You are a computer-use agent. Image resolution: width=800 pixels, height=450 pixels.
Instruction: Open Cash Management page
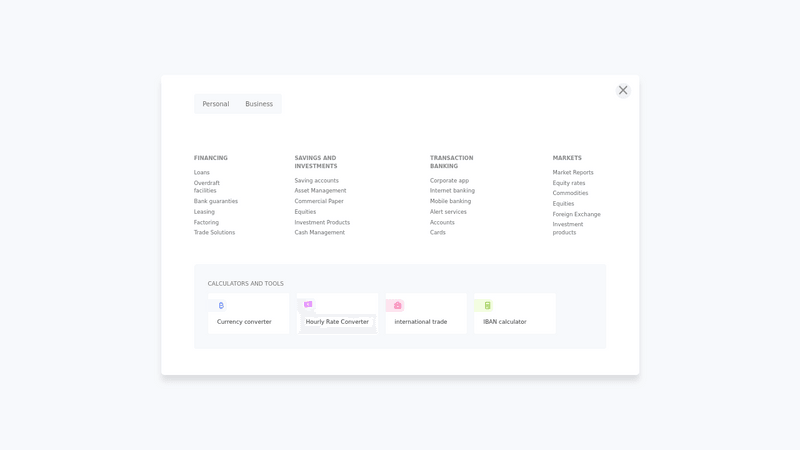click(x=319, y=233)
